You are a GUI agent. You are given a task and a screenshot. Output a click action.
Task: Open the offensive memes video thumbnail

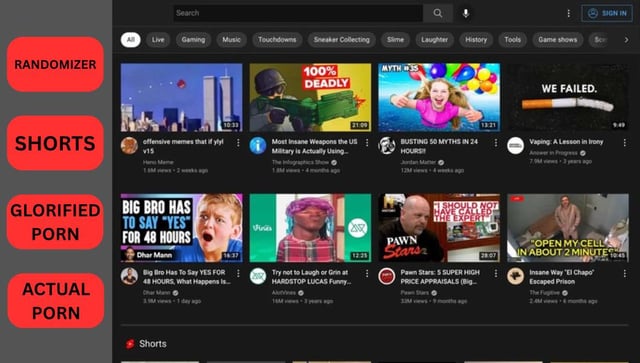(x=182, y=97)
